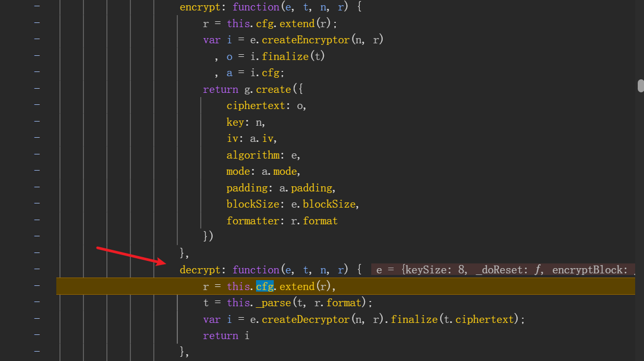Click the "return i" statement in decrypt
This screenshot has width=644, height=361.
(226, 335)
